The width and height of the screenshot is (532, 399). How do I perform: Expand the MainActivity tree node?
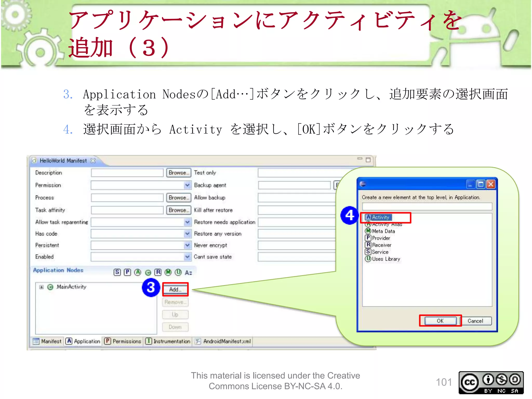(x=41, y=287)
